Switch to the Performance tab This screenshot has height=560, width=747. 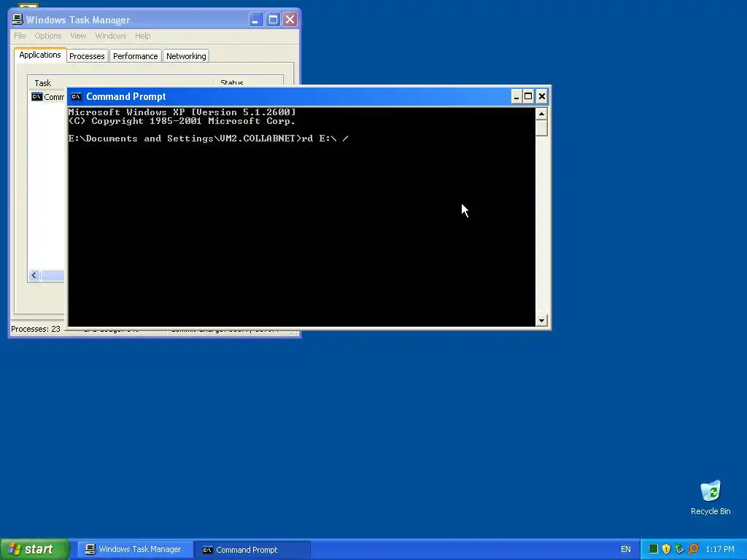click(135, 56)
